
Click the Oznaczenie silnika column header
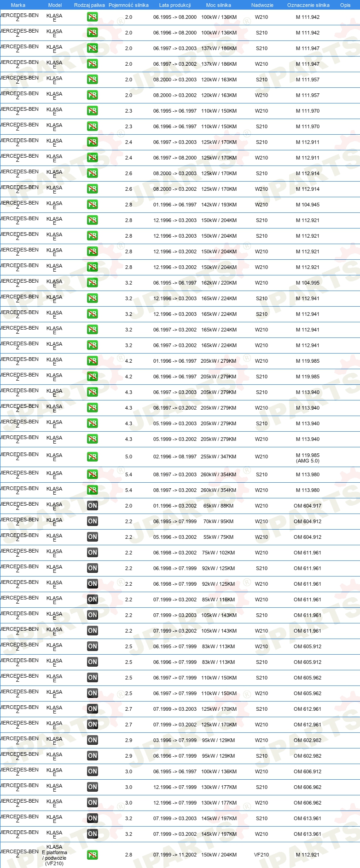[308, 5]
